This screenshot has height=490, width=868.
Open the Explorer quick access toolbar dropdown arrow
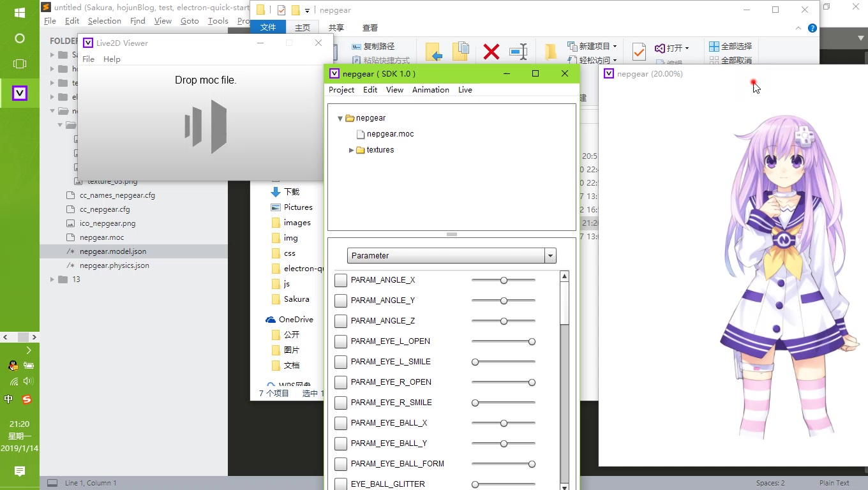coord(307,11)
